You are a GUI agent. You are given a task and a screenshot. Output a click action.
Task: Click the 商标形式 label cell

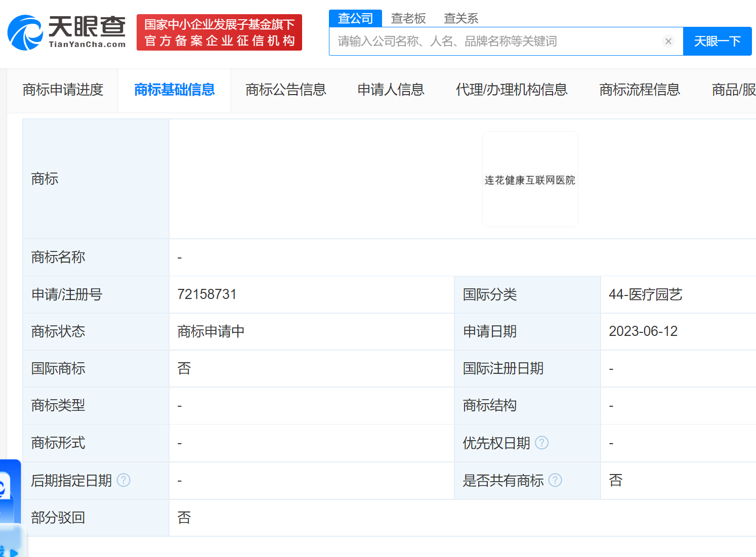point(96,443)
